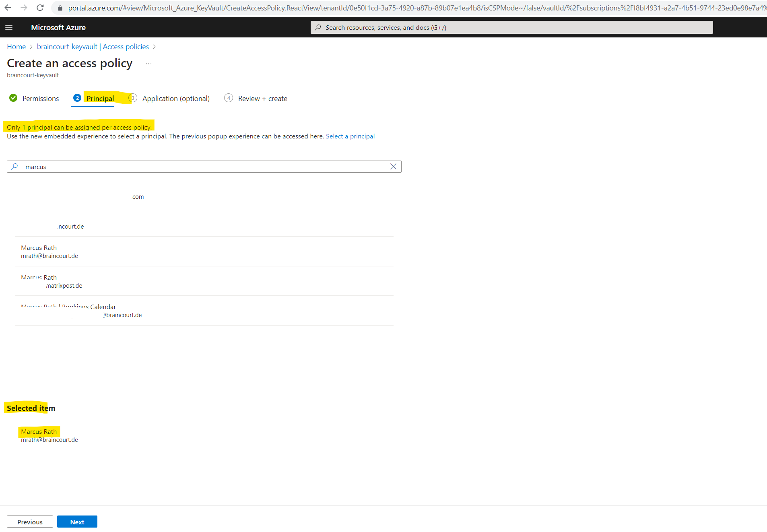The image size is (767, 532).
Task: Open the Select a principal link
Action: tap(350, 136)
